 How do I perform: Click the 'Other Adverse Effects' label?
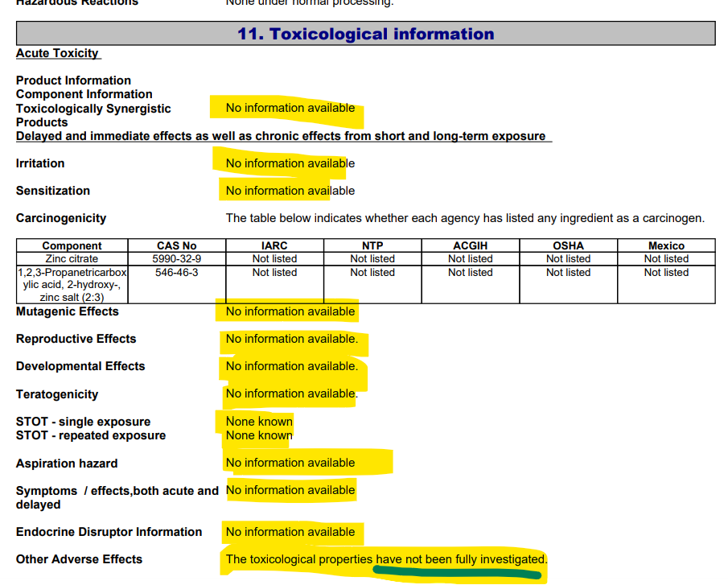(79, 559)
